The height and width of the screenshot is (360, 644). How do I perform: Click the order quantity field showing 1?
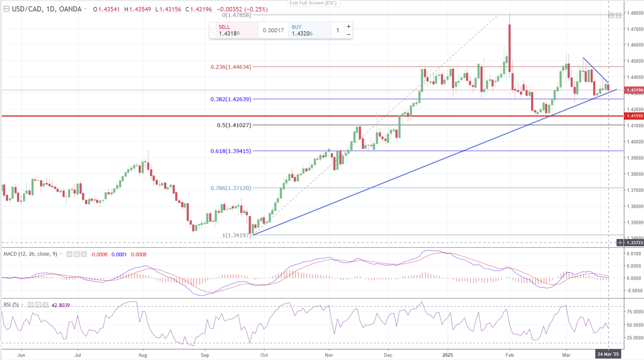(x=337, y=31)
